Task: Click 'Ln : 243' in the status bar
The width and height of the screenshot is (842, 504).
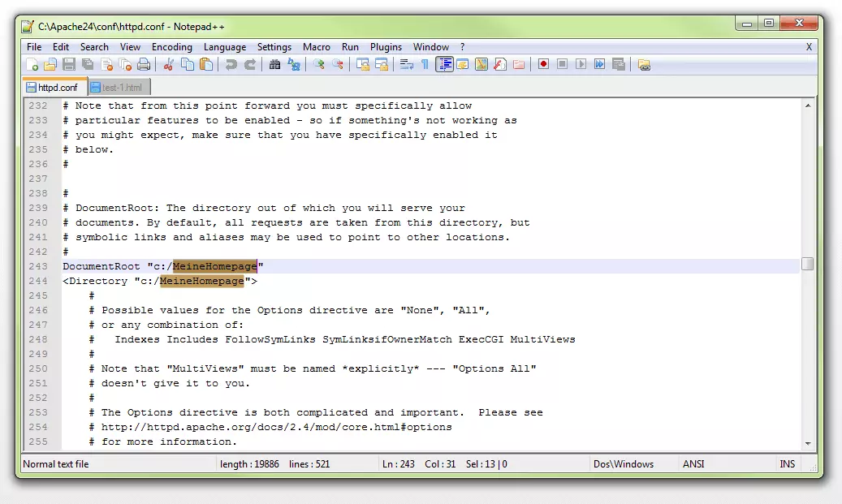Action: tap(399, 463)
